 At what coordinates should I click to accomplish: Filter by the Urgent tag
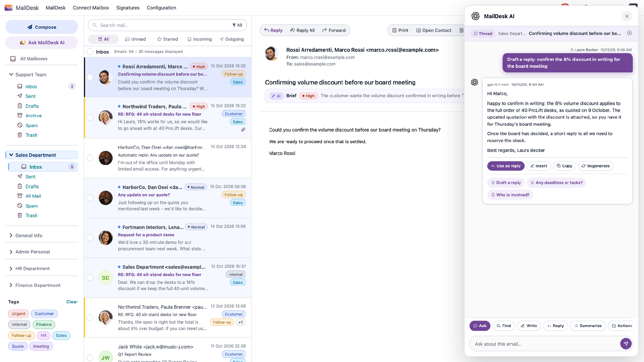tap(18, 314)
